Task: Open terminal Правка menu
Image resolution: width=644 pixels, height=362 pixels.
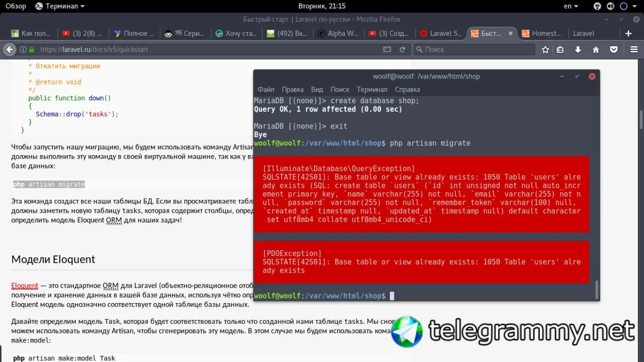Action: (x=293, y=90)
